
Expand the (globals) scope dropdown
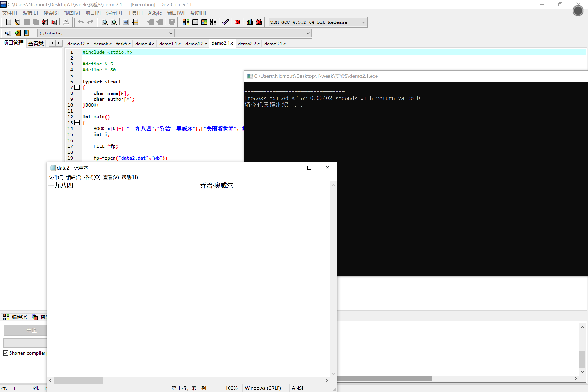pos(171,33)
